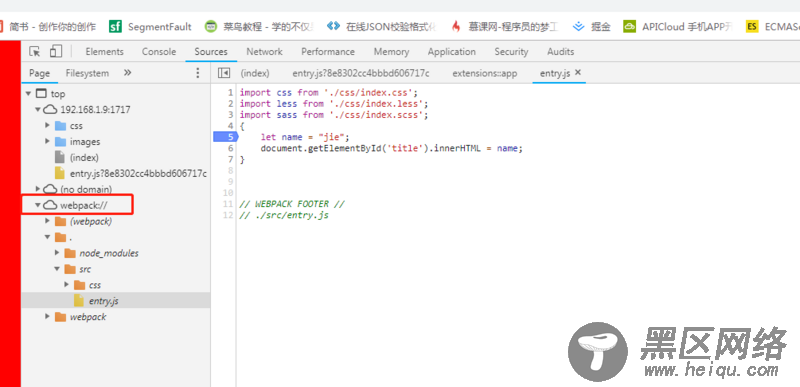Click the 掘金 bookmark favicon
This screenshot has height=387, width=800.
(578, 27)
